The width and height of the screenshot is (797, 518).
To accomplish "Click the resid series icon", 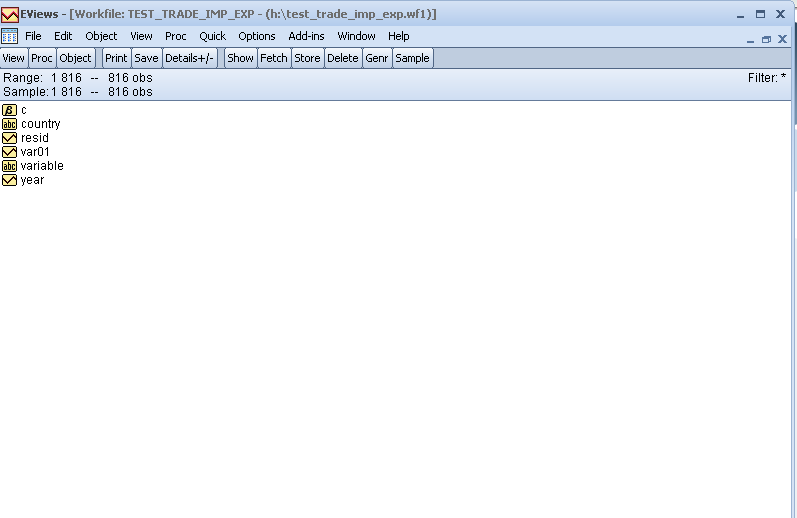I will (9, 138).
